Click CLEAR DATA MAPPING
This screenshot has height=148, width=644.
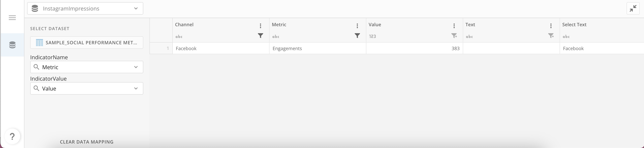(87, 142)
